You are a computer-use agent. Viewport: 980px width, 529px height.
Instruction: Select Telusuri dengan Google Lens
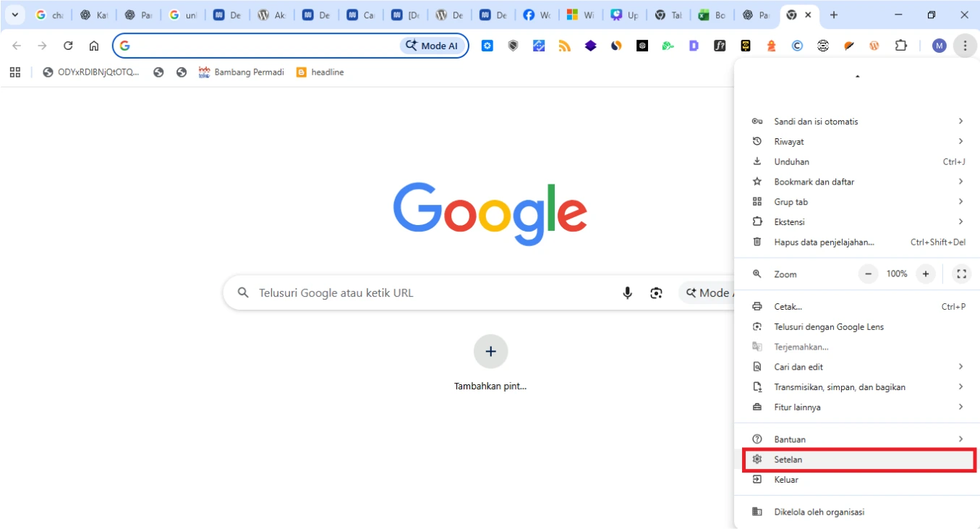(x=857, y=327)
